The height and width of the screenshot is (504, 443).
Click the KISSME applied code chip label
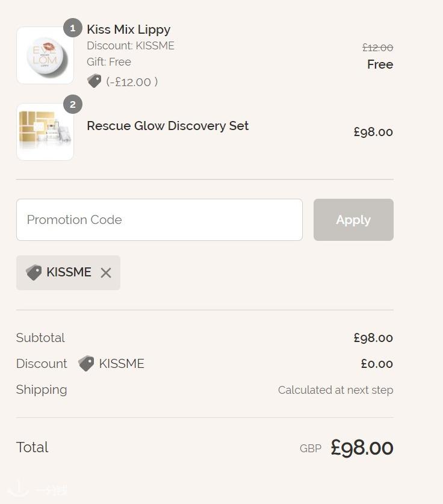click(x=69, y=272)
